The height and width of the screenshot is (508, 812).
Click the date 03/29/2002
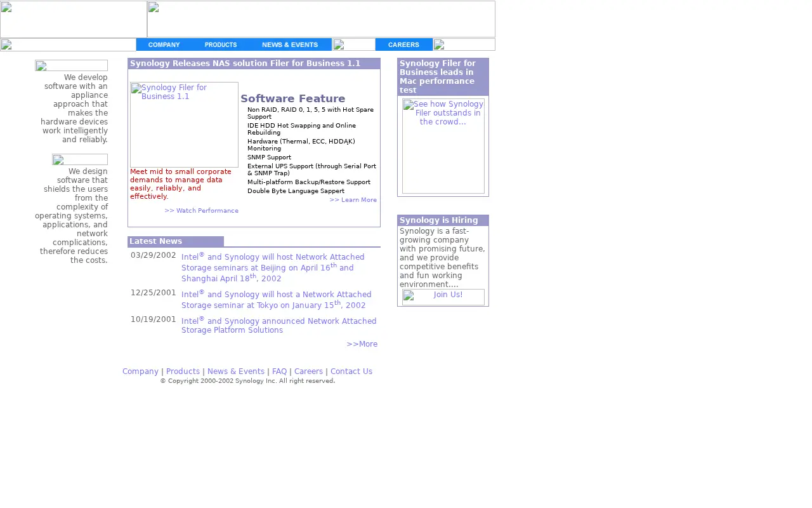[x=154, y=255]
